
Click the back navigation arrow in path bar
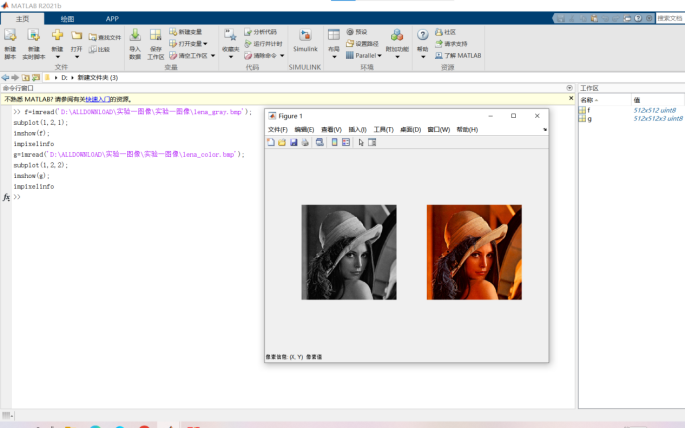[5, 78]
